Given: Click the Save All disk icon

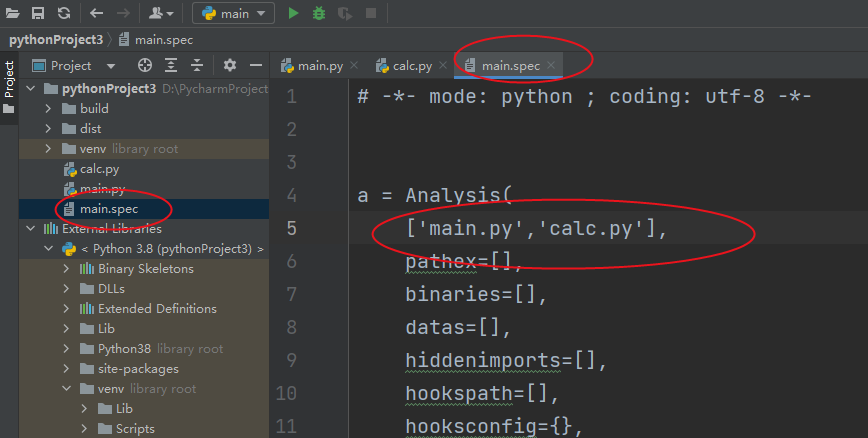Looking at the screenshot, I should coord(38,13).
